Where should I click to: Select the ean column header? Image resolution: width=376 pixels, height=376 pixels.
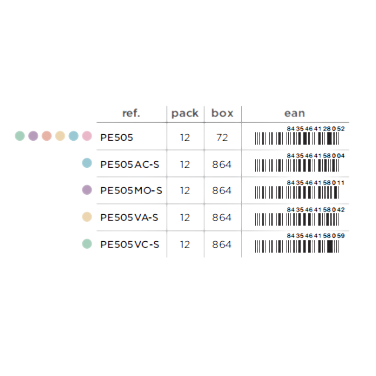tap(295, 114)
